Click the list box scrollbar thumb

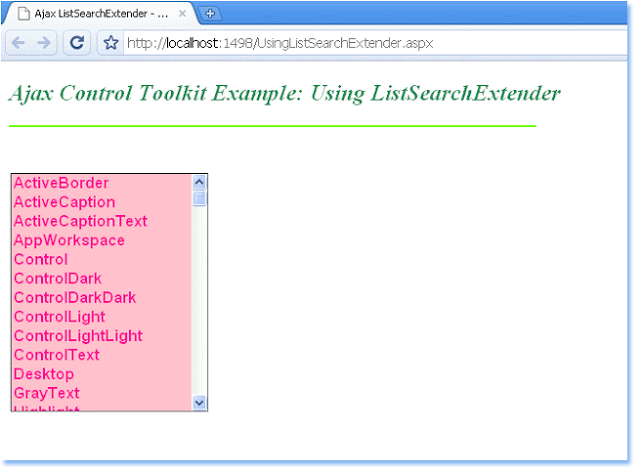[x=199, y=198]
